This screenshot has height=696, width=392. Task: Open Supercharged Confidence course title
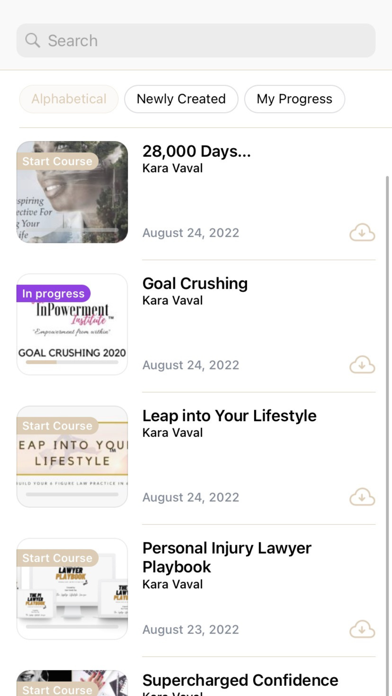pos(240,680)
